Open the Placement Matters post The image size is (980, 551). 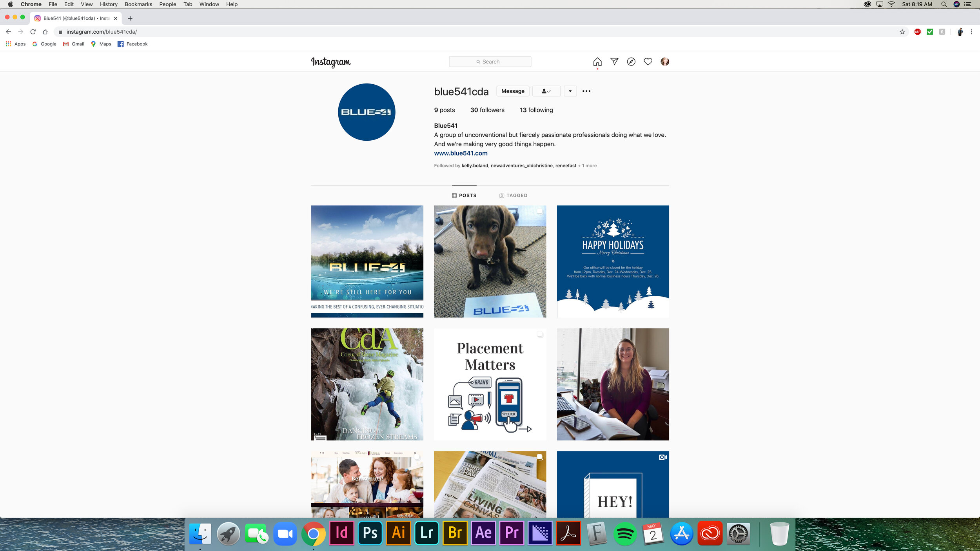coord(490,384)
